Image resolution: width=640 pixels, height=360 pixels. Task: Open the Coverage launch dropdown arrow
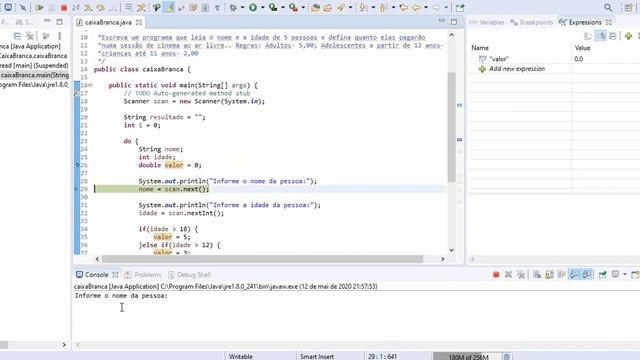pos(282,7)
